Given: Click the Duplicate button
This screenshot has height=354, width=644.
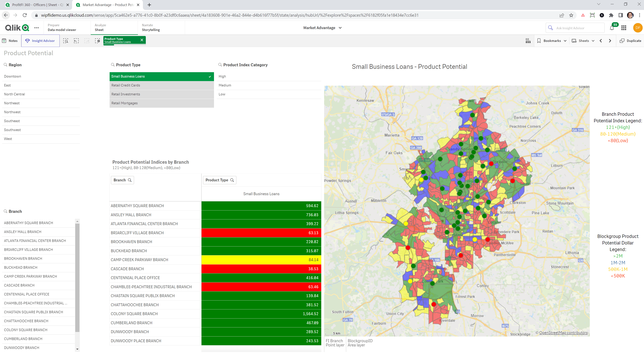Looking at the screenshot, I should point(630,41).
